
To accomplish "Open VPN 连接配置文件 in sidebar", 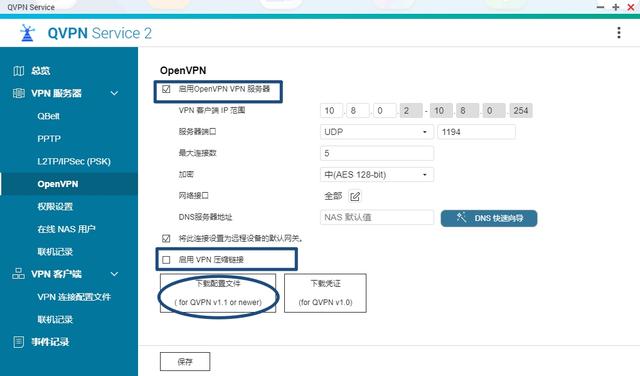I will tap(74, 297).
